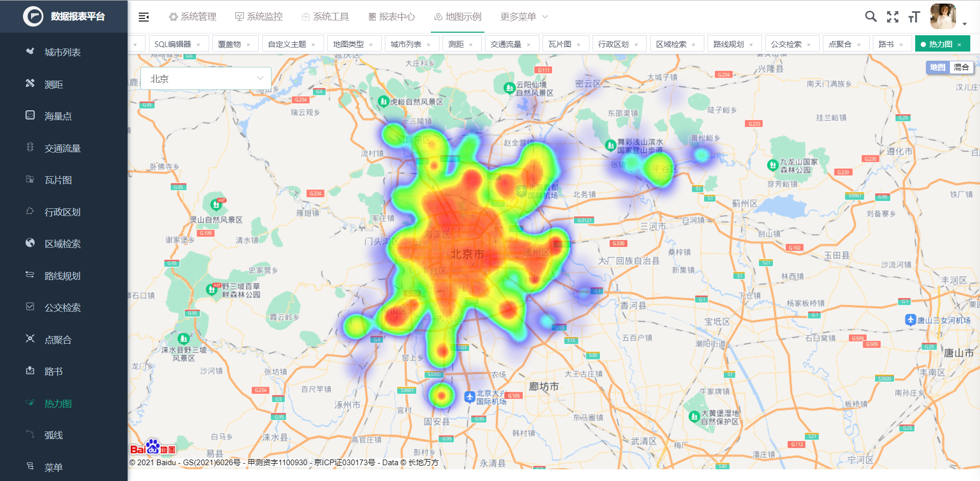Switch to the 路线规划 tab
Image resolution: width=980 pixels, height=481 pixels.
pos(730,43)
